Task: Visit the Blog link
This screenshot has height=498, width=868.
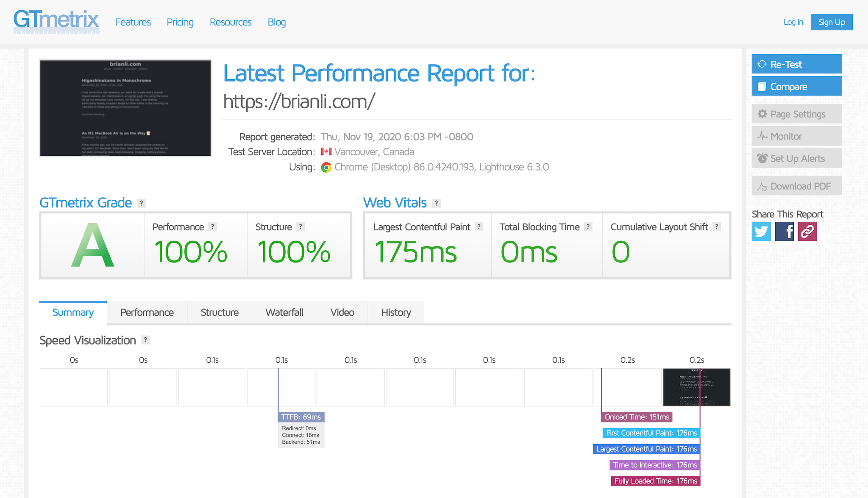Action: (277, 22)
